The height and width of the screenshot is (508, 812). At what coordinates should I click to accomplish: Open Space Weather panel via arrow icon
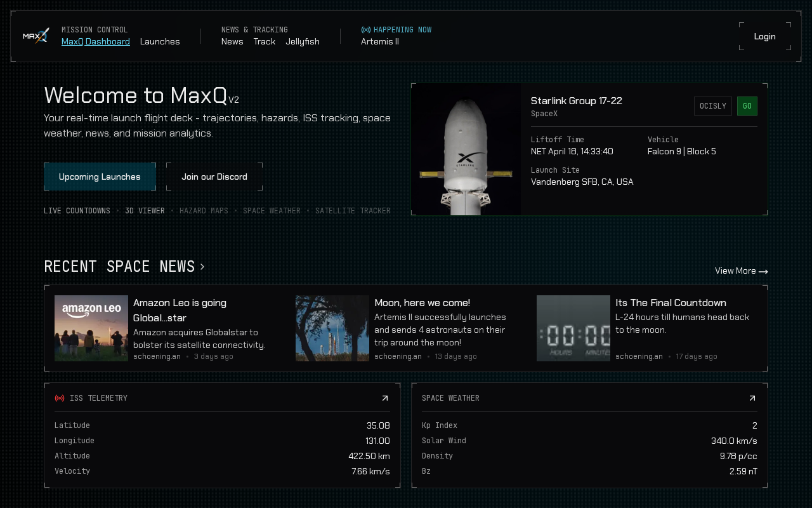[752, 398]
